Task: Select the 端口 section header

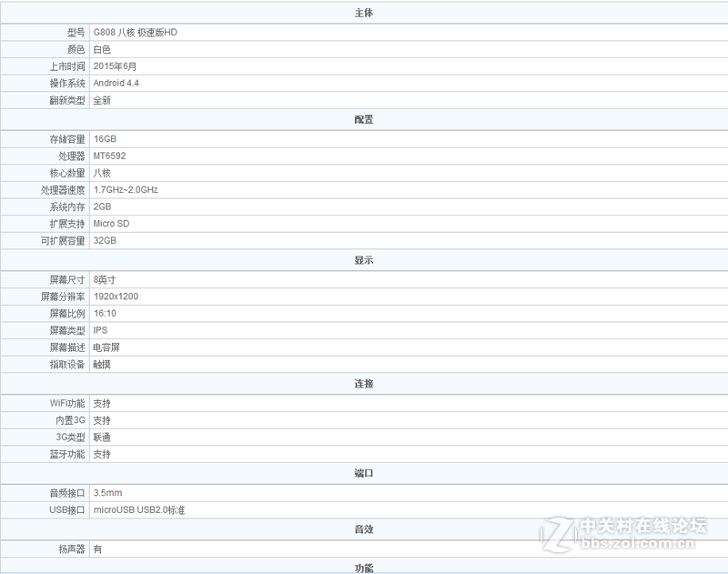Action: 363,473
